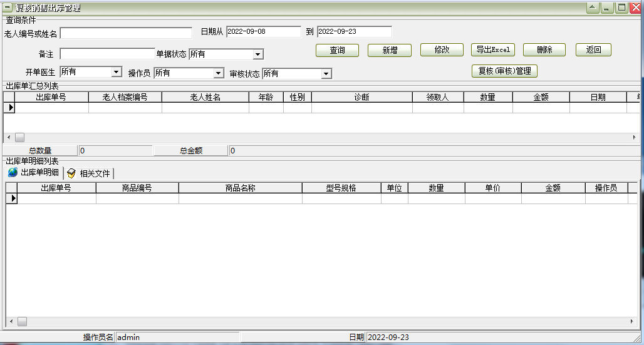Open the 开单医生 dropdown list
Viewport: 644px width, 345px height.
pyautogui.click(x=116, y=73)
